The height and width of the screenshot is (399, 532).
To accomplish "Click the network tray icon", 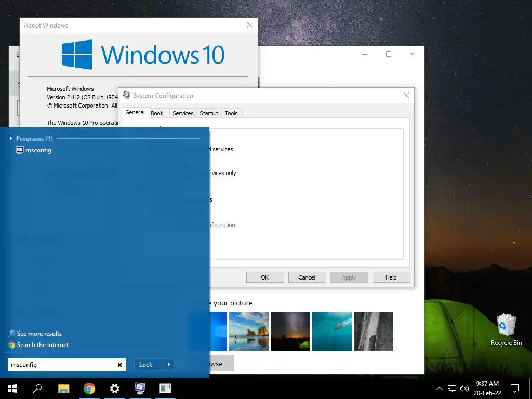I will pos(452,389).
